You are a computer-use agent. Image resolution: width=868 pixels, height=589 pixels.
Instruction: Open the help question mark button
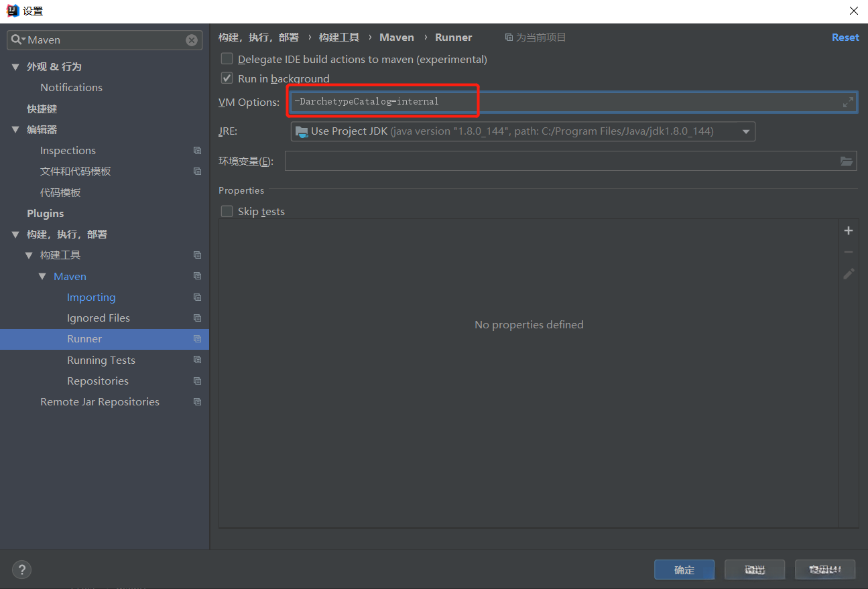[x=22, y=570]
